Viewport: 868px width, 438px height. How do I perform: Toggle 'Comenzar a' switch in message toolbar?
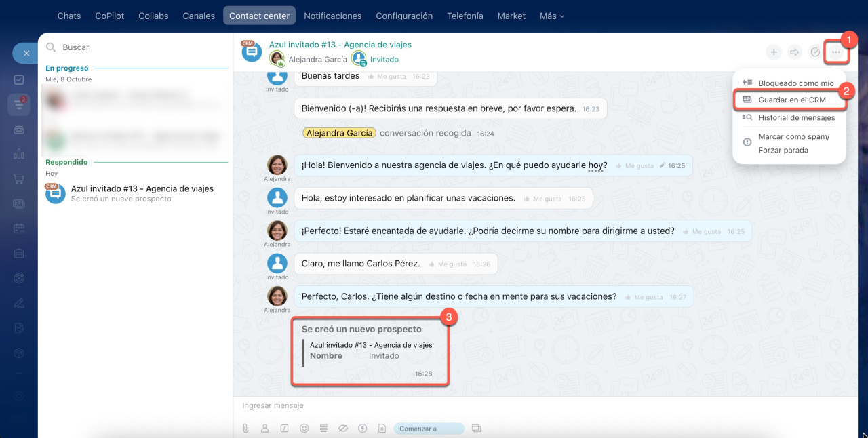click(429, 429)
